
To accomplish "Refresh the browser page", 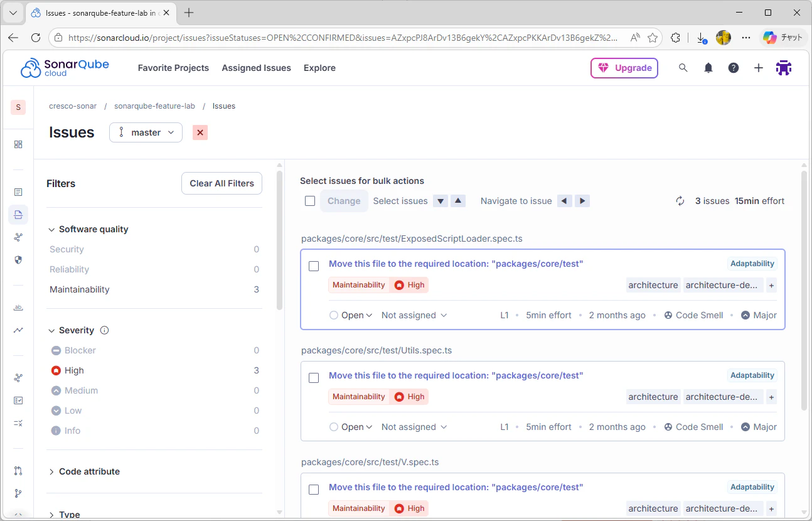I will (36, 38).
